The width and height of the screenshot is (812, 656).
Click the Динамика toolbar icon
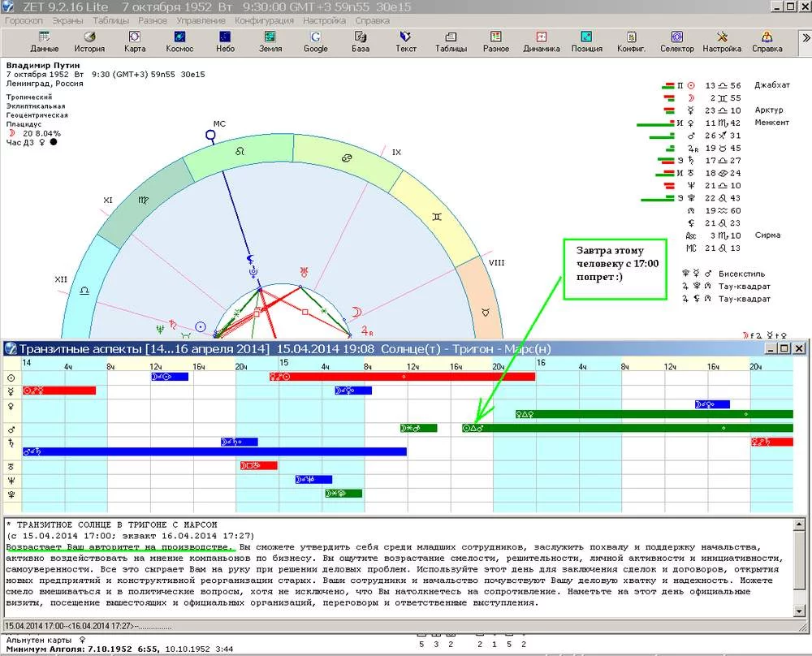(541, 41)
